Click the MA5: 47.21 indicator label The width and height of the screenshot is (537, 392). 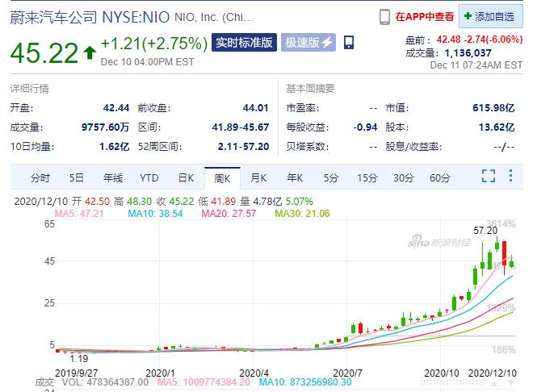tap(79, 214)
